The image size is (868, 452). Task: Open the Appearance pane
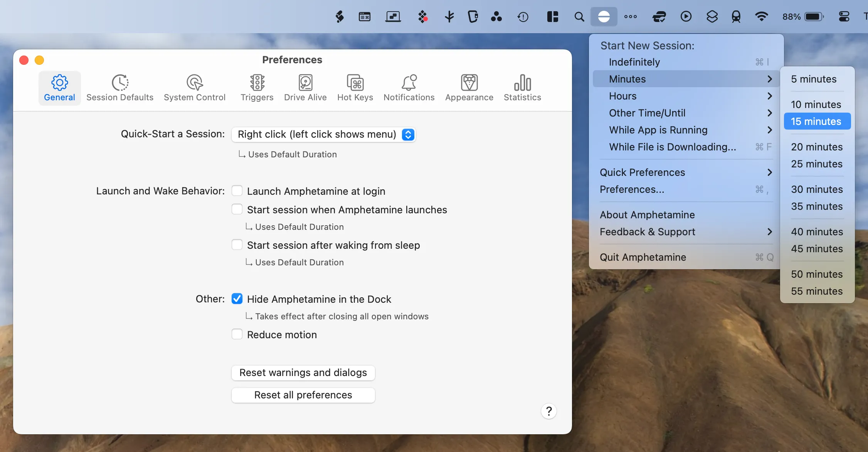pos(469,88)
